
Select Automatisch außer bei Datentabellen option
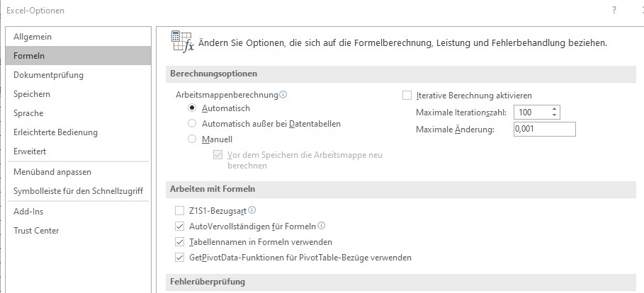[192, 124]
